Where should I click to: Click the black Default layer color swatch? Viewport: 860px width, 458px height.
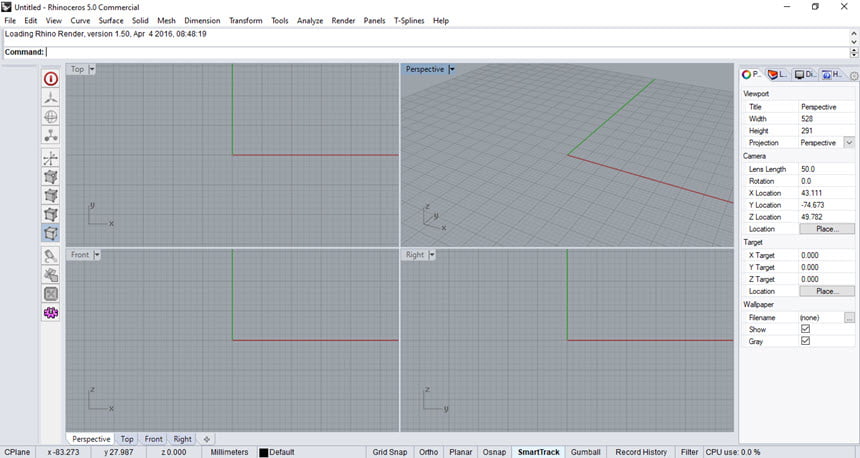[263, 453]
